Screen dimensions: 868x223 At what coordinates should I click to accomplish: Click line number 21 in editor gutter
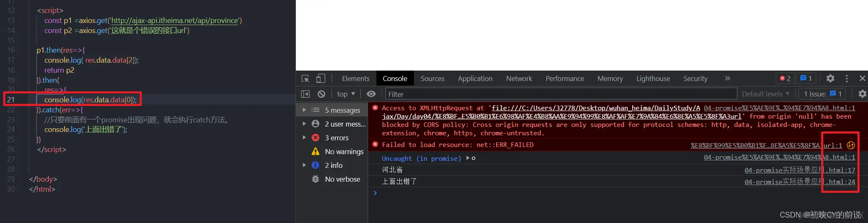pyautogui.click(x=10, y=99)
